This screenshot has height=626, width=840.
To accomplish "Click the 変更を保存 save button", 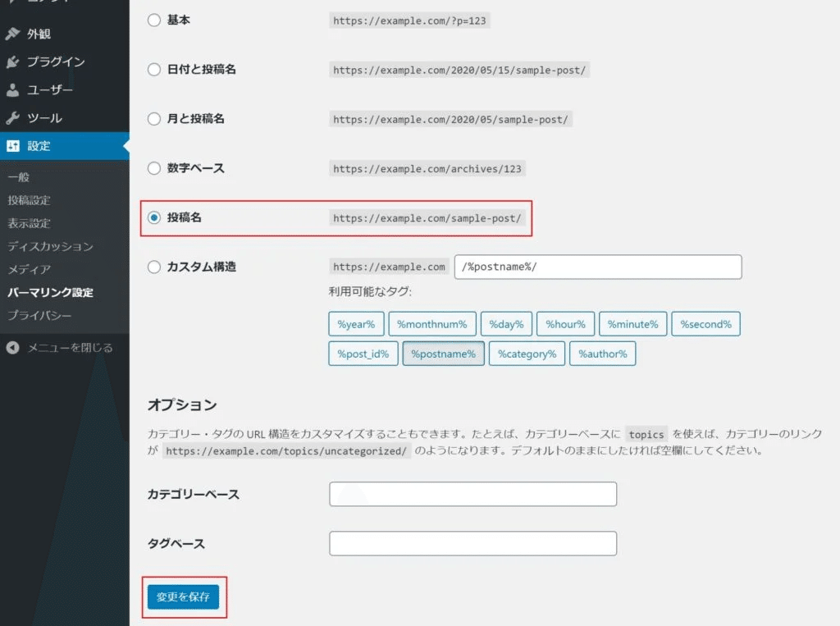I will coord(183,597).
